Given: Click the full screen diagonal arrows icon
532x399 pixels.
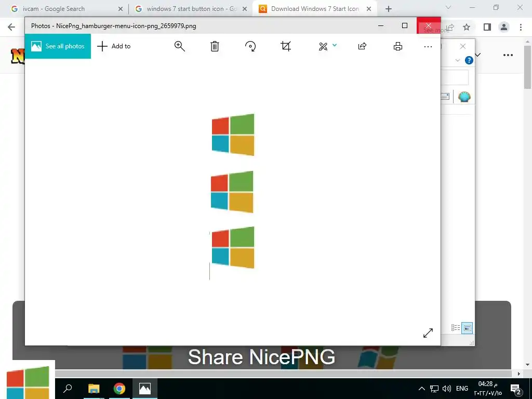Looking at the screenshot, I should pyautogui.click(x=428, y=333).
